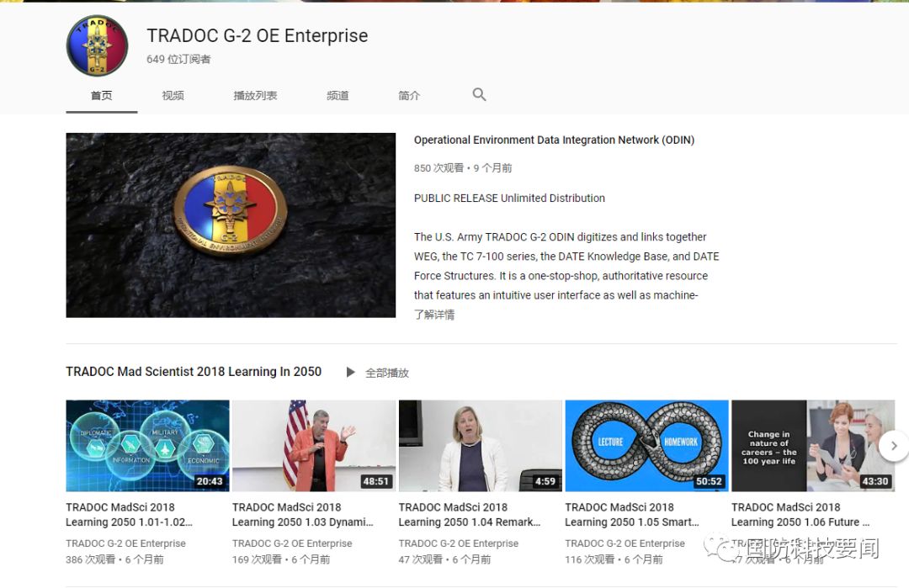
Task: Open Learning 2050 1.01-1.02 video title
Action: point(130,515)
